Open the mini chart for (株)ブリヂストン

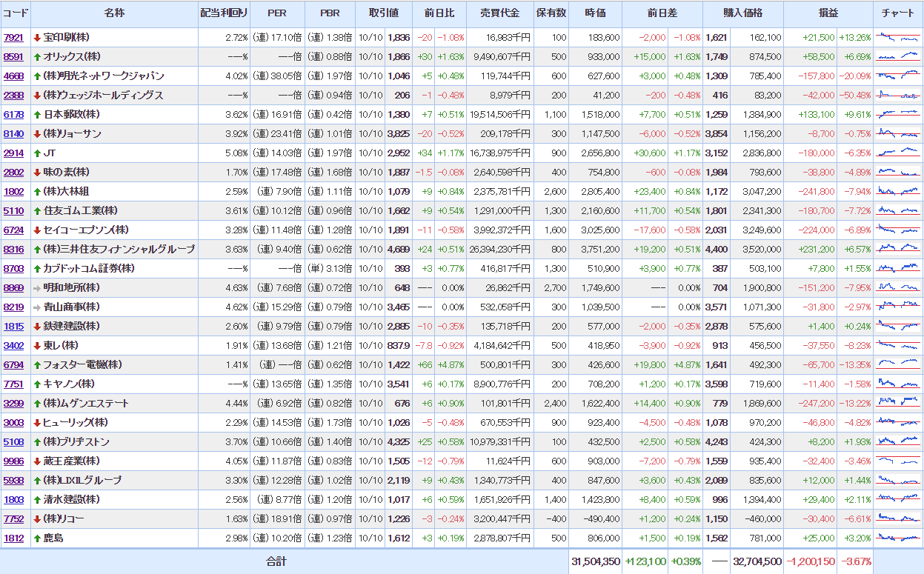pyautogui.click(x=897, y=441)
